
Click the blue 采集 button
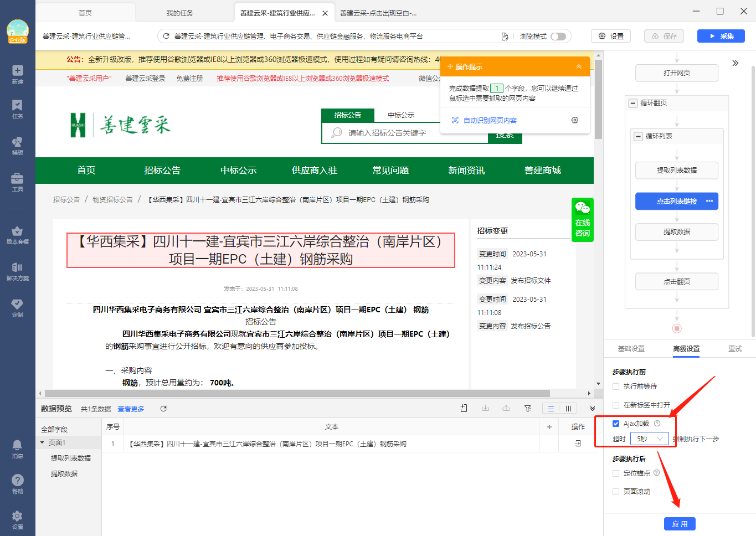click(721, 36)
